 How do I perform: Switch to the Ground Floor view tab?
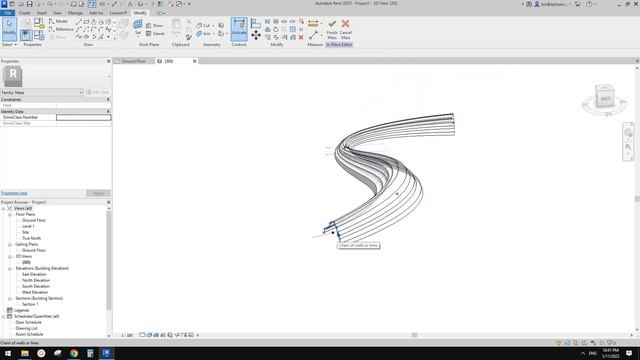click(x=134, y=61)
